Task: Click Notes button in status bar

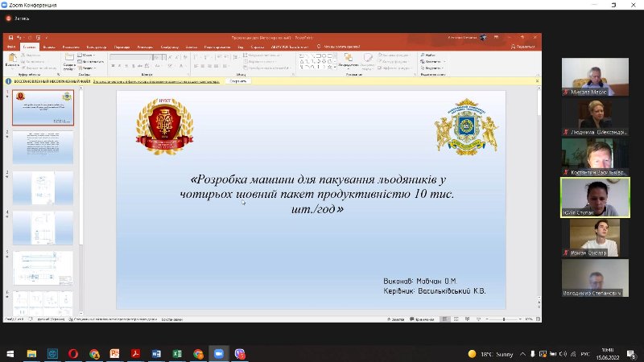Action: pos(396,319)
